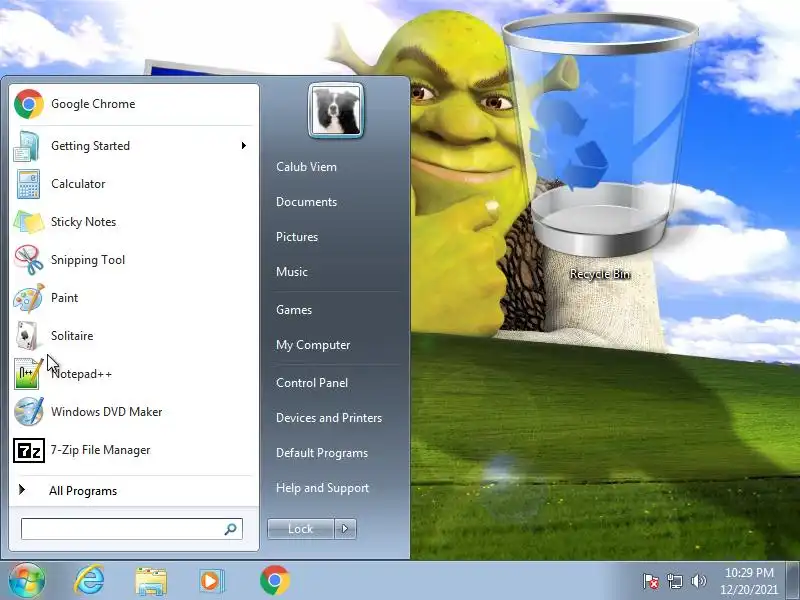Click the Windows DVD Maker text label
Screen dimensions: 800x600
tap(106, 412)
